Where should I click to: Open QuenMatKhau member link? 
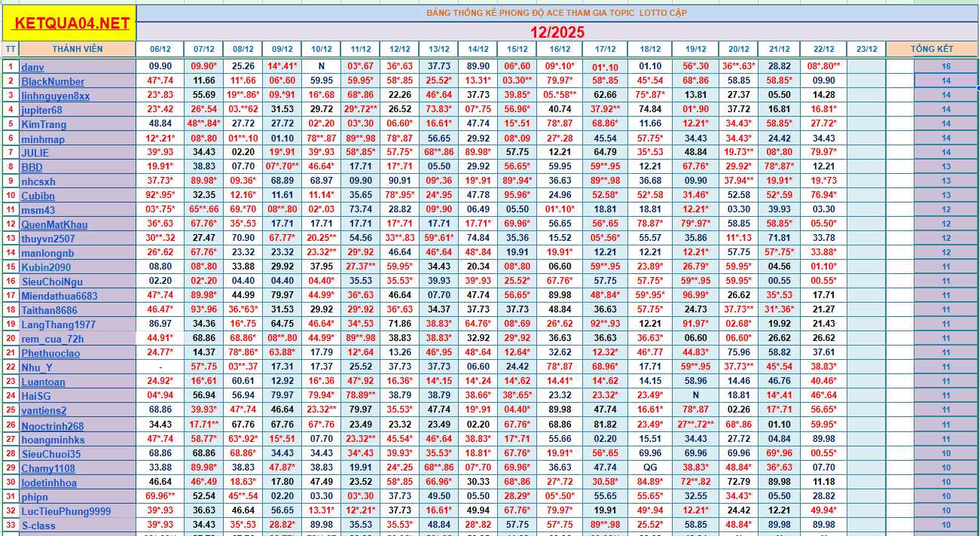click(x=54, y=224)
